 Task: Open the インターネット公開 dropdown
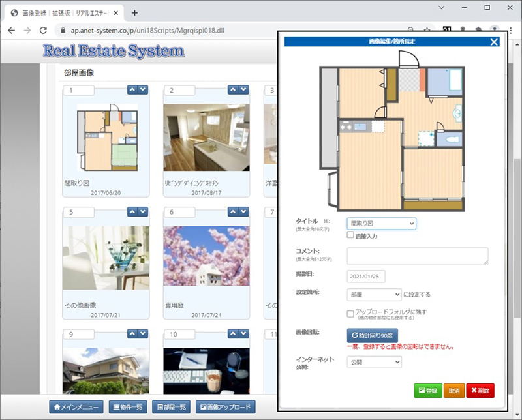coord(374,362)
